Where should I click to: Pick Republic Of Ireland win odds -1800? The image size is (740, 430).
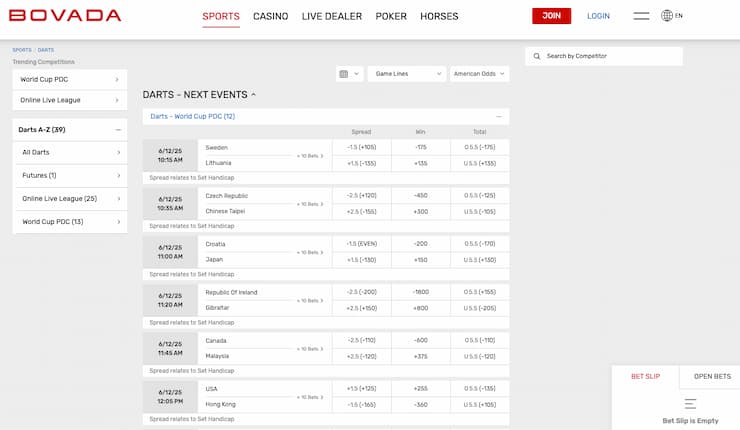(x=420, y=292)
